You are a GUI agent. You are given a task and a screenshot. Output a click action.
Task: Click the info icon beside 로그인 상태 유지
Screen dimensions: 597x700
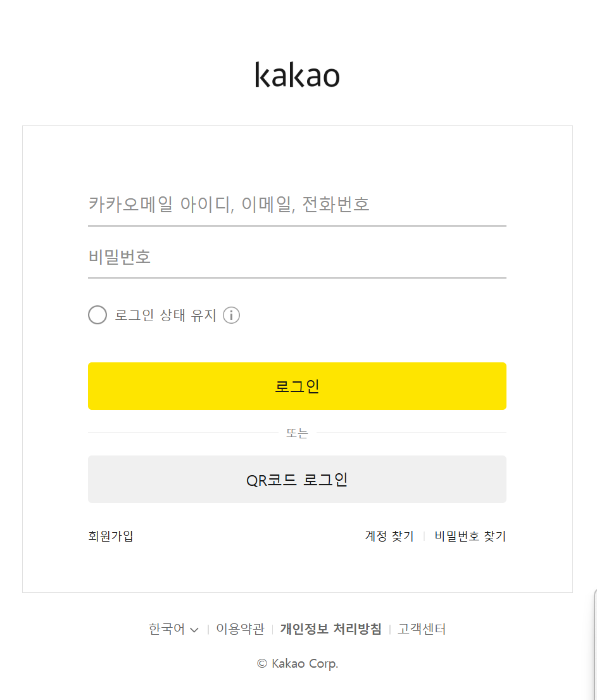point(231,315)
